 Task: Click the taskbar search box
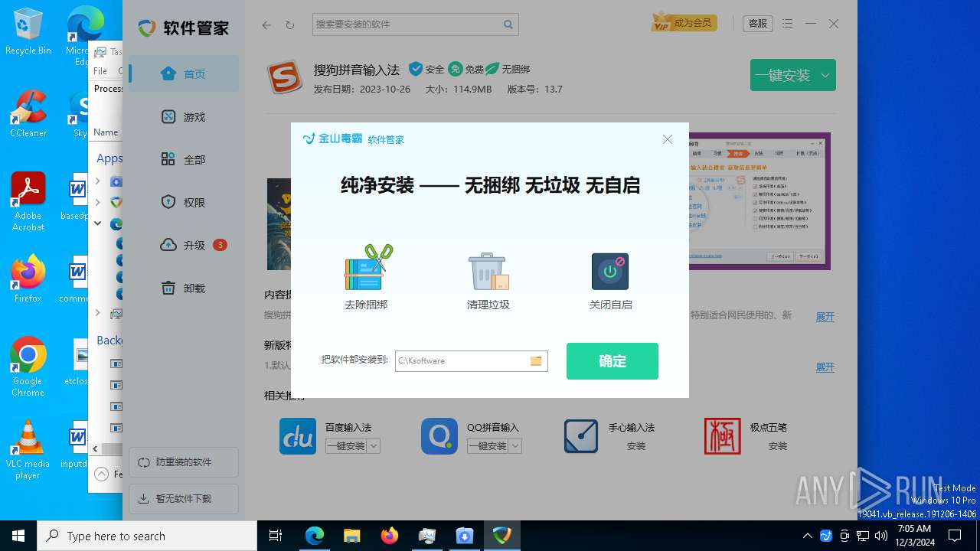tap(147, 536)
